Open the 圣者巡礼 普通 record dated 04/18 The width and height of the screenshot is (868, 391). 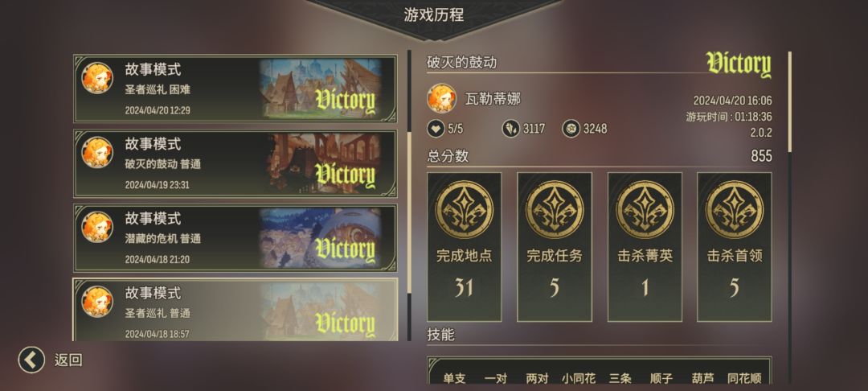coord(235,310)
